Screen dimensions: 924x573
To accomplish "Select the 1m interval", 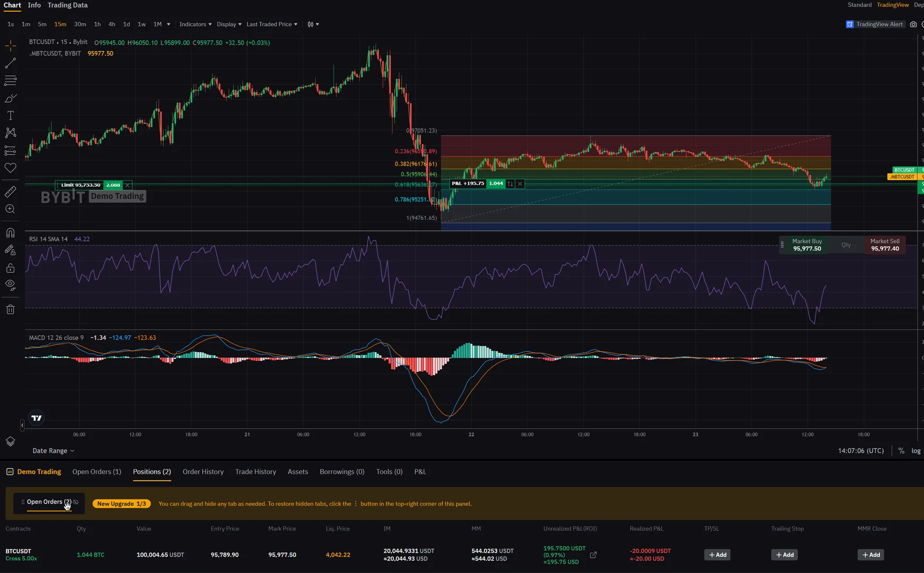I will tap(26, 24).
